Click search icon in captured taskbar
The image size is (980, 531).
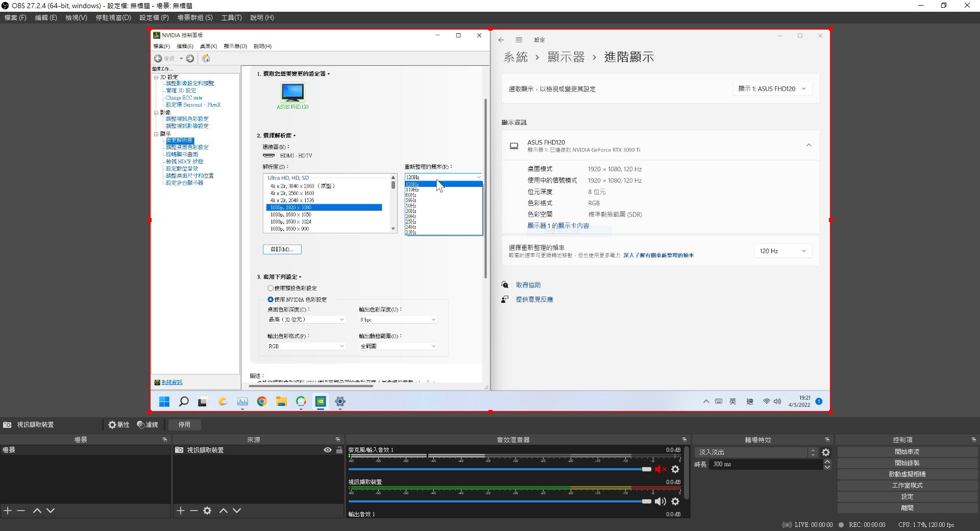point(184,402)
